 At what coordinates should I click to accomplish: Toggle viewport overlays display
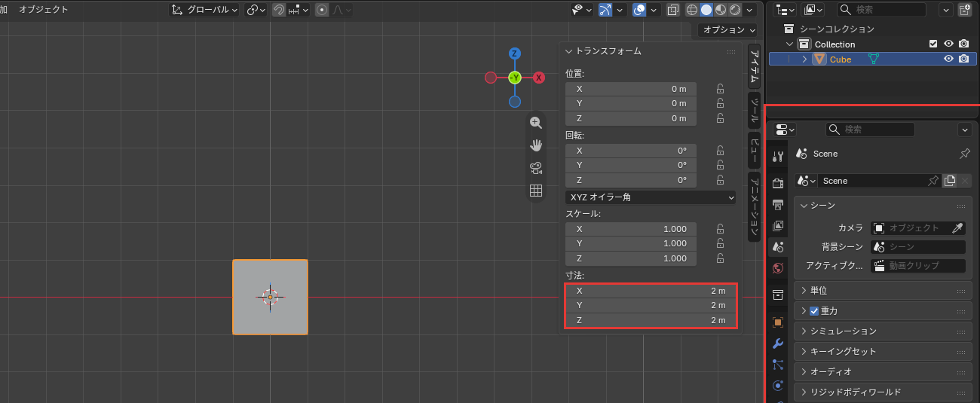(639, 10)
